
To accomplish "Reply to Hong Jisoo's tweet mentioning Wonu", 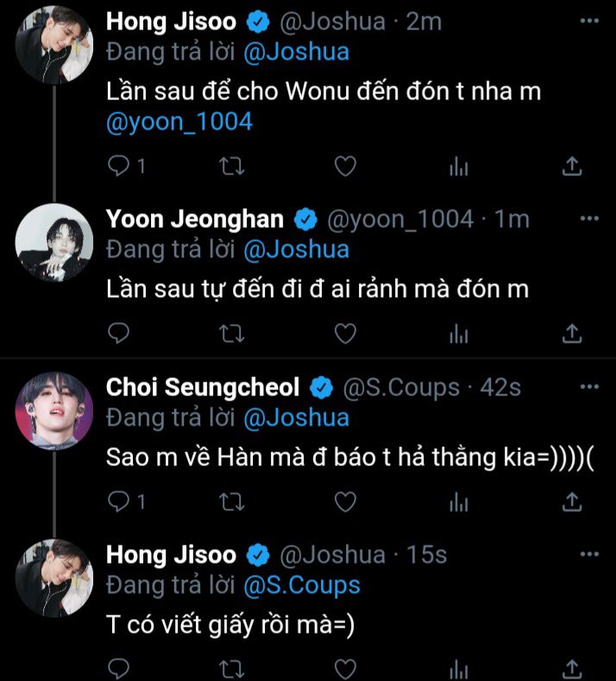I will 118,166.
